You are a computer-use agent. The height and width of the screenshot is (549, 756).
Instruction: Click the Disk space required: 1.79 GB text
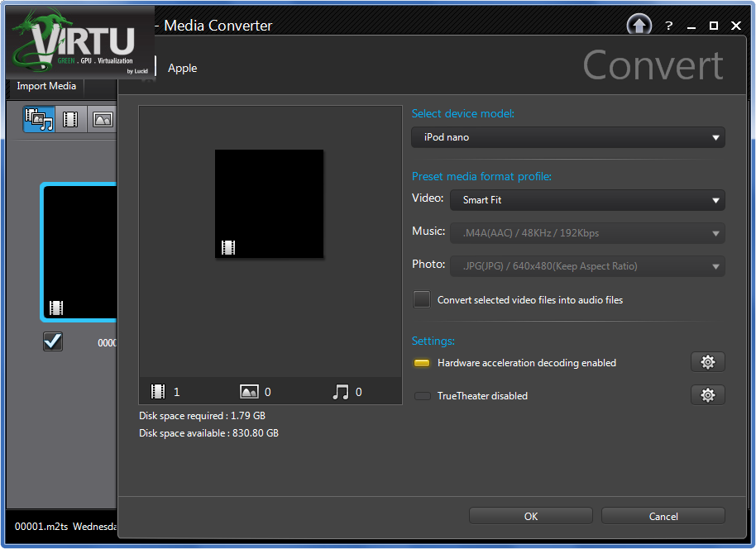click(x=202, y=416)
